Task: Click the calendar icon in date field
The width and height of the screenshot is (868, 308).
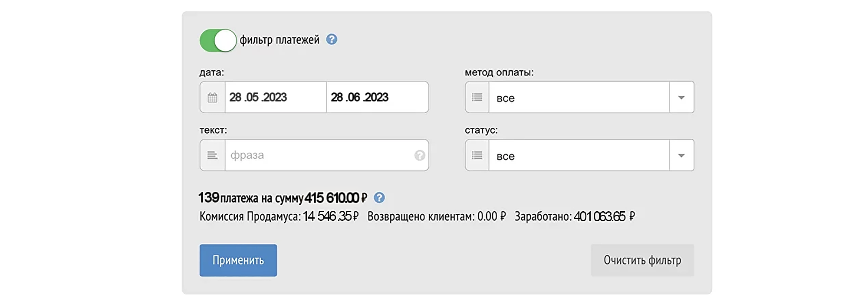Action: (x=212, y=97)
